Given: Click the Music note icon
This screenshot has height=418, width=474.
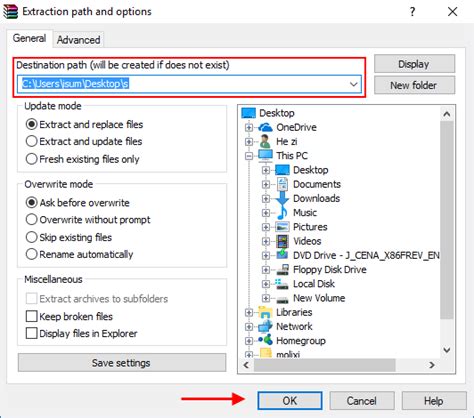Looking at the screenshot, I should pos(282,213).
